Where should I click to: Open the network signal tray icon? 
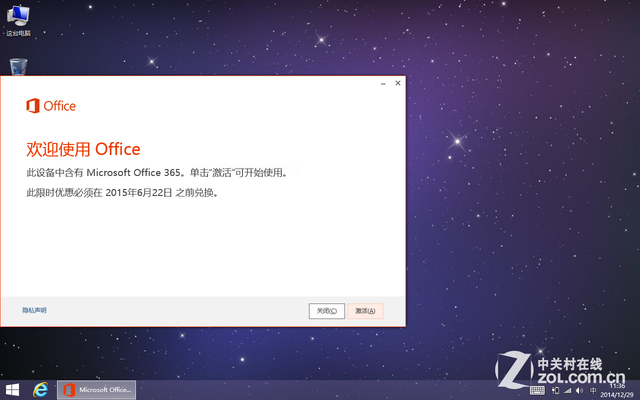567,391
